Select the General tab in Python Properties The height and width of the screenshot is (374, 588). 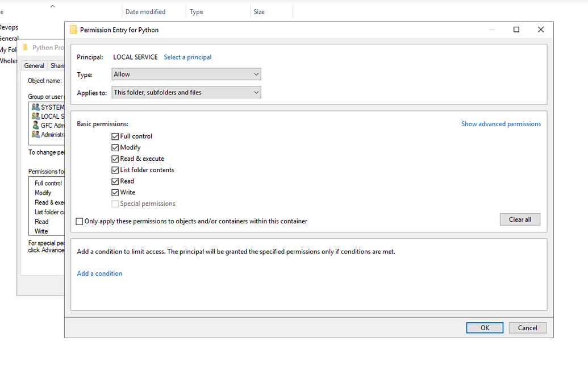point(34,65)
